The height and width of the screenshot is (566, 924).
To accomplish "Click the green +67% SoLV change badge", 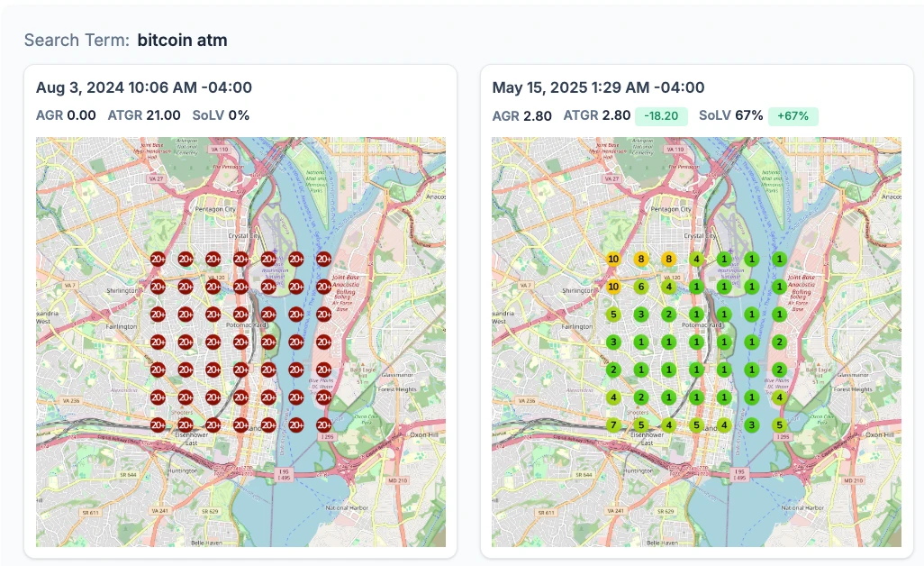I will [793, 115].
